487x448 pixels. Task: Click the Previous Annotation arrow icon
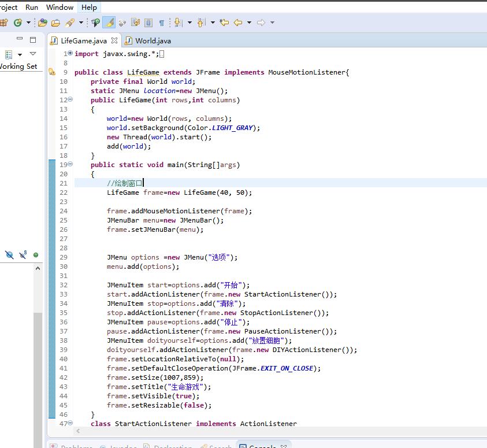(x=201, y=23)
